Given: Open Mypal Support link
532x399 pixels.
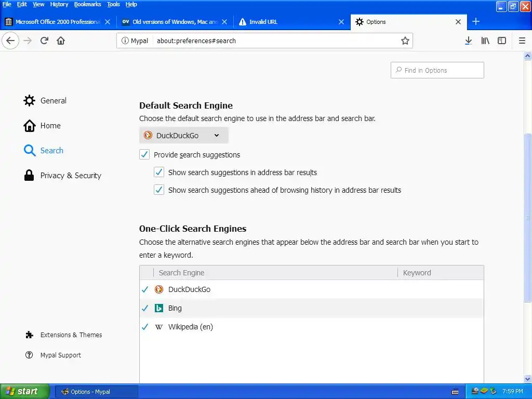Looking at the screenshot, I should click(x=54, y=355).
